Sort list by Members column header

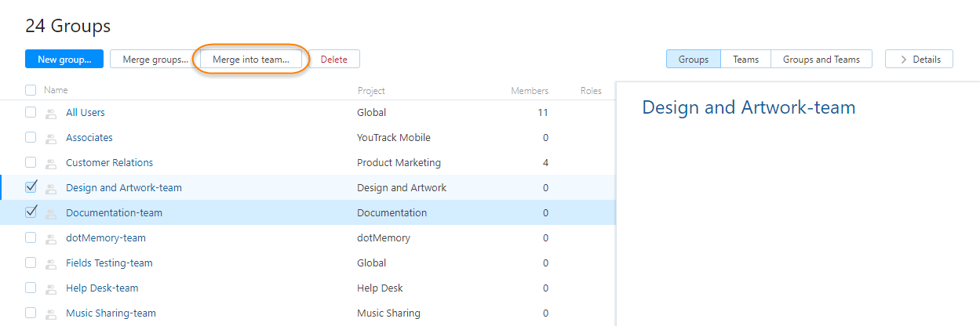pyautogui.click(x=530, y=91)
